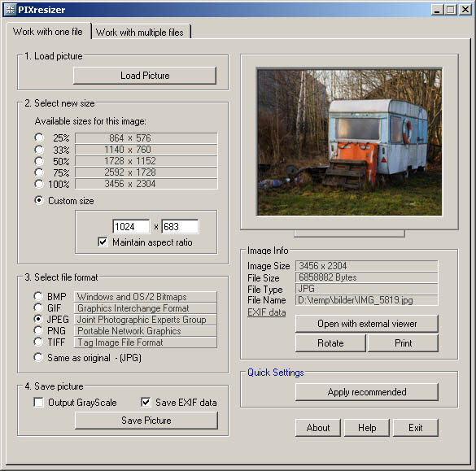Select PNG as the file format

38,330
